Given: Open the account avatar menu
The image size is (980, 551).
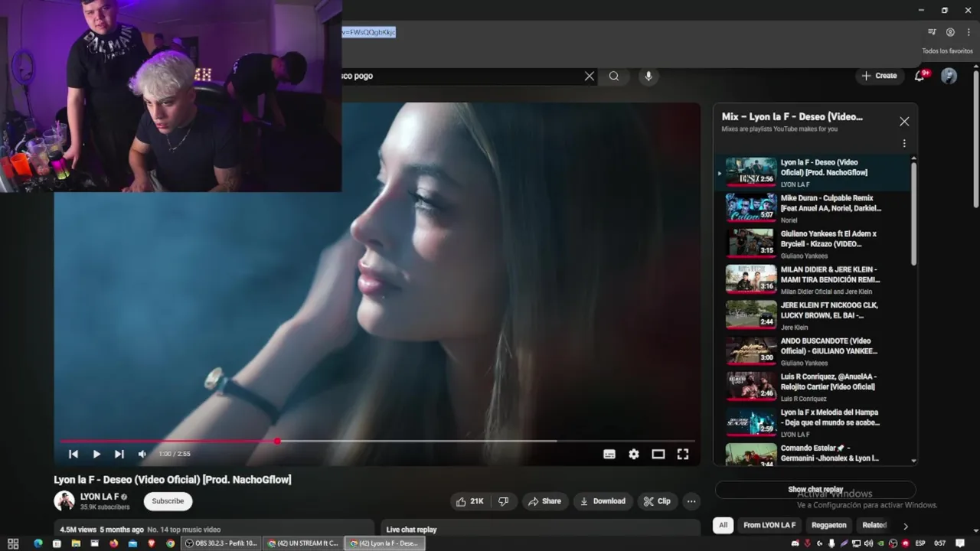Looking at the screenshot, I should (x=949, y=76).
